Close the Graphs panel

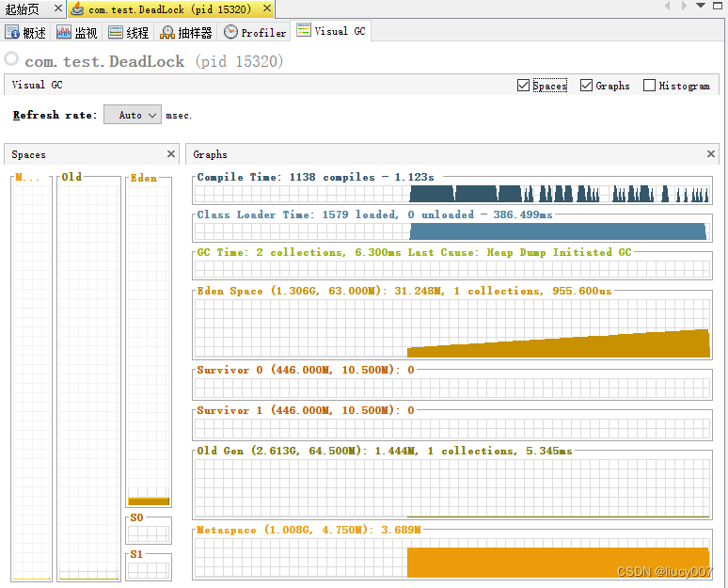click(711, 153)
